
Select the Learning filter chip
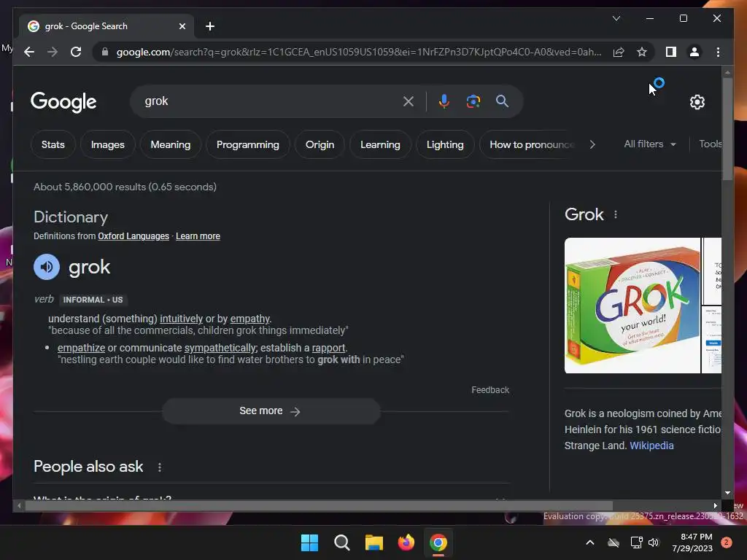pyautogui.click(x=380, y=144)
